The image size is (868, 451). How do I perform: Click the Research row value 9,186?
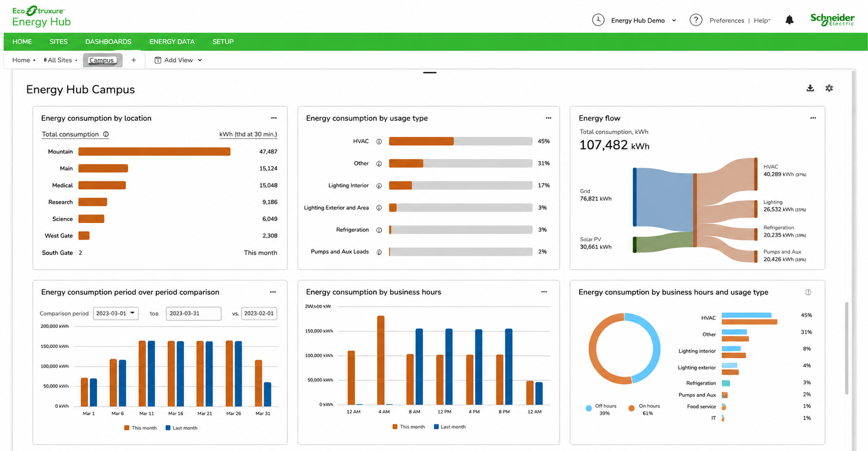point(270,202)
